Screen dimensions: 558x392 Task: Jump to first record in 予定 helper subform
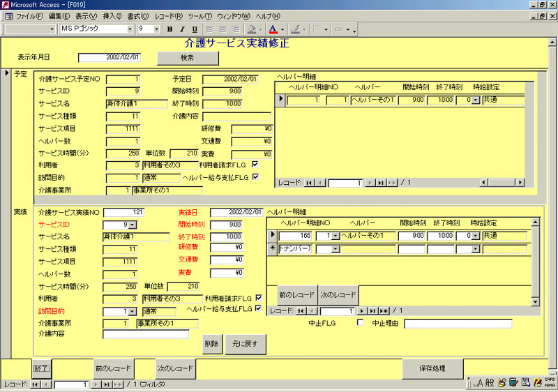(x=309, y=183)
